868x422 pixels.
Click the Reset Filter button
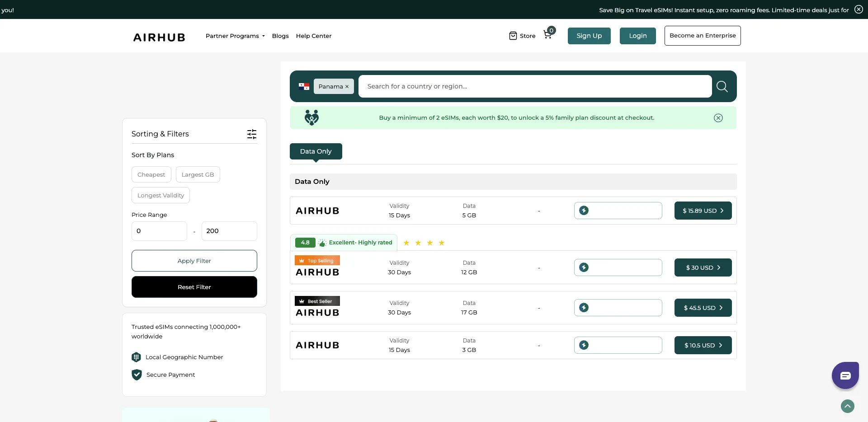coord(194,287)
